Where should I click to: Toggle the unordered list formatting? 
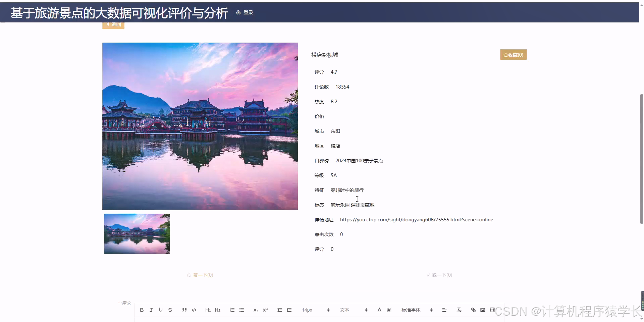241,310
